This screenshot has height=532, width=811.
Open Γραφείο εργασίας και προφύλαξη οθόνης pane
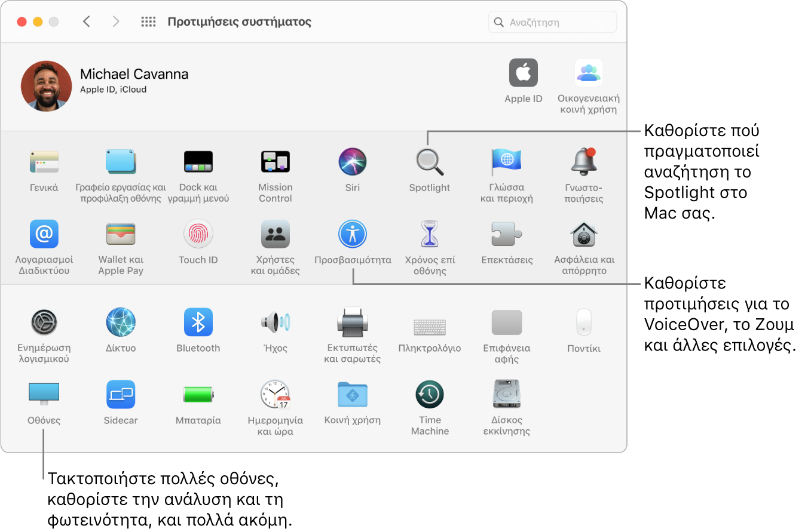click(x=121, y=162)
